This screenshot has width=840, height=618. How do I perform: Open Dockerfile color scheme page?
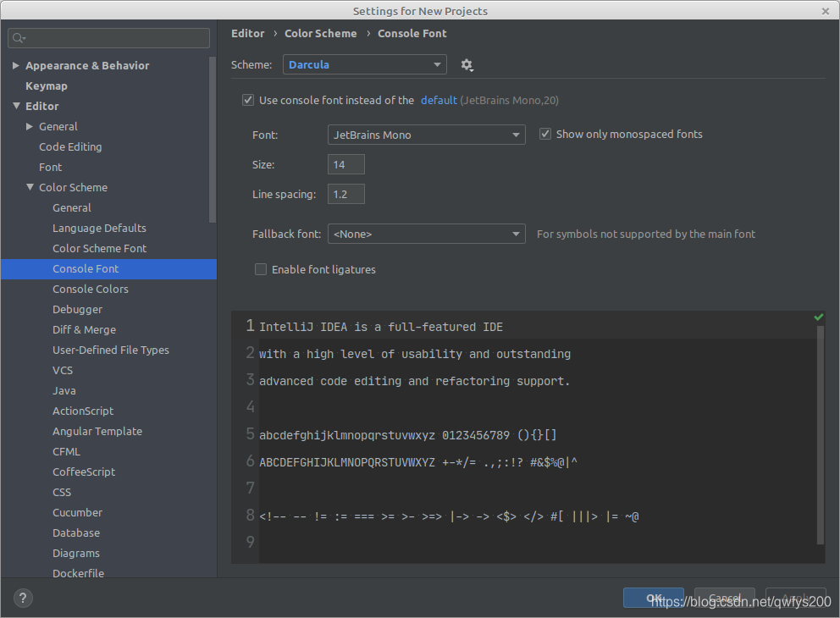coord(78,573)
